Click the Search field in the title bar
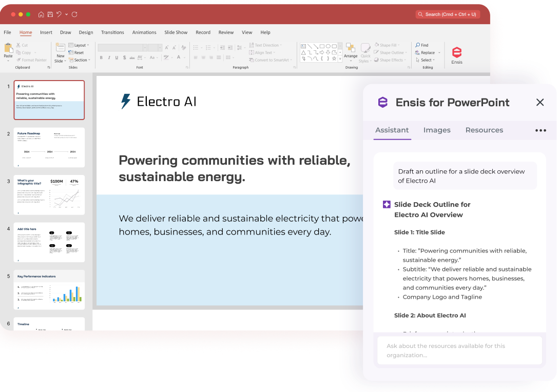 448,14
